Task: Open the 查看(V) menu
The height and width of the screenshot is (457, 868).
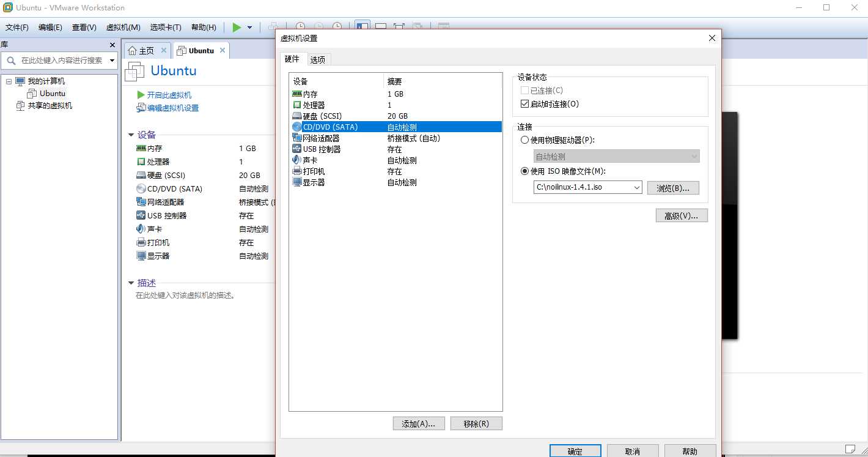Action: point(84,28)
